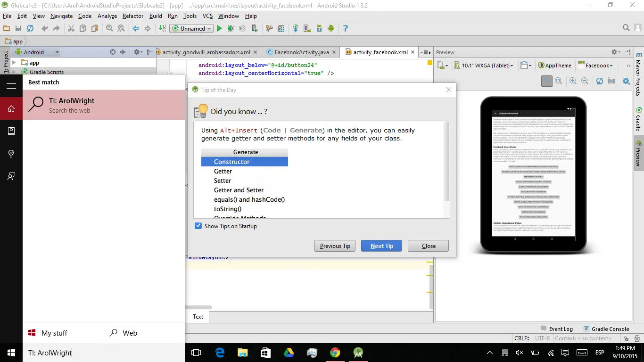Screen dimensions: 644x362
Task: Click the Synchronize icon in main toolbar
Action: [30, 29]
